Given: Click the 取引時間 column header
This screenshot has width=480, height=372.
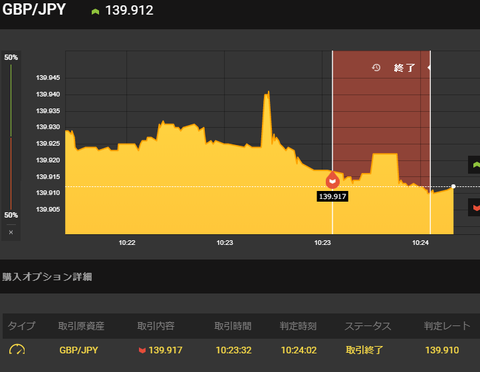Looking at the screenshot, I should (233, 326).
